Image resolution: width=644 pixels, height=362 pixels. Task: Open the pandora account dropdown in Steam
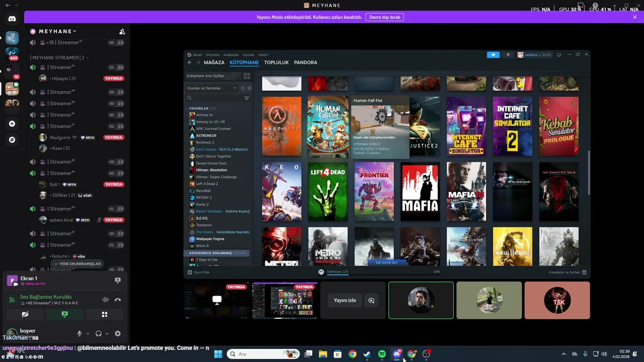[x=534, y=55]
